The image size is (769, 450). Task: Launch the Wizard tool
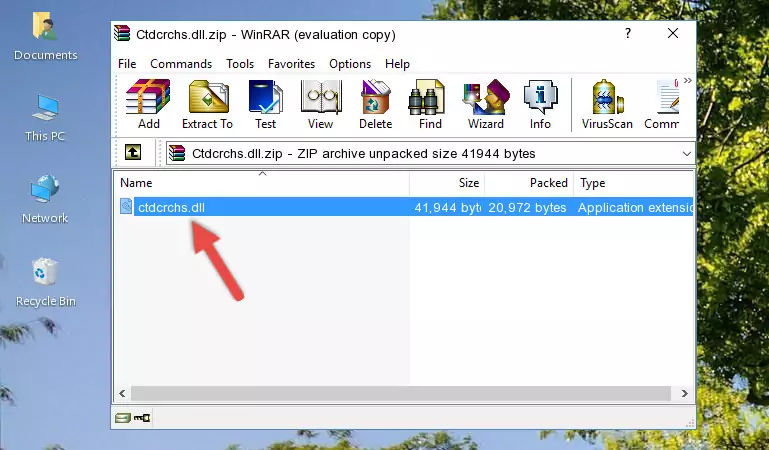(x=486, y=104)
